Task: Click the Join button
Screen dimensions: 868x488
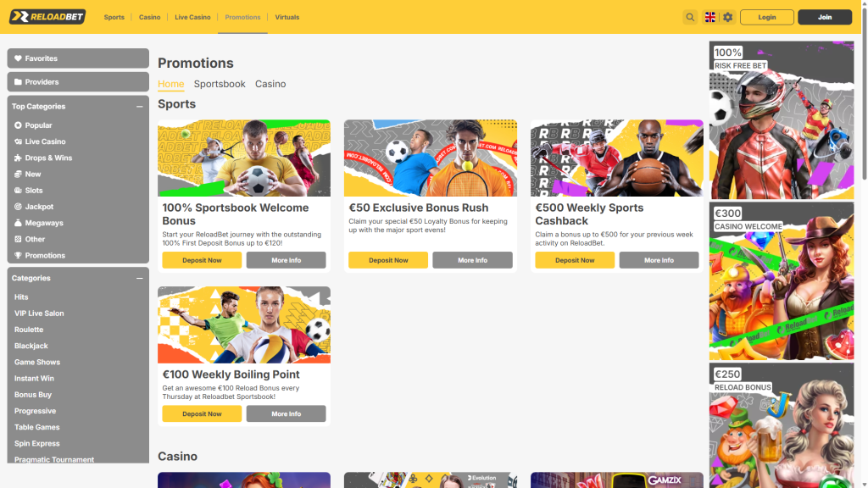Action: (825, 17)
